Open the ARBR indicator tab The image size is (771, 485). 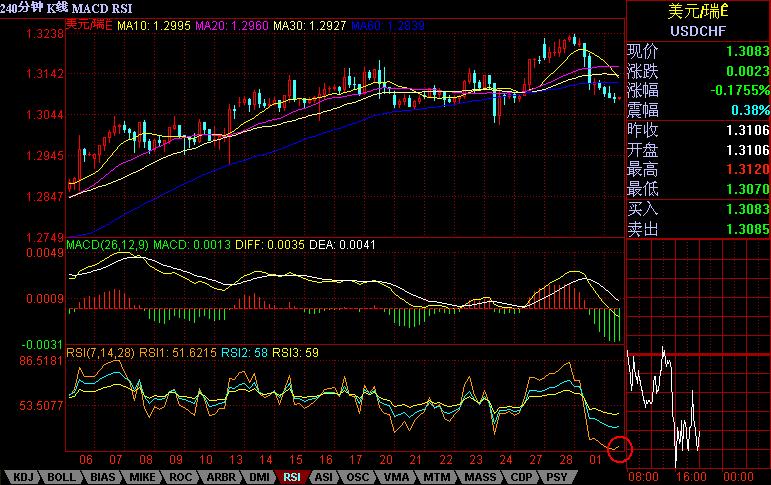click(221, 477)
